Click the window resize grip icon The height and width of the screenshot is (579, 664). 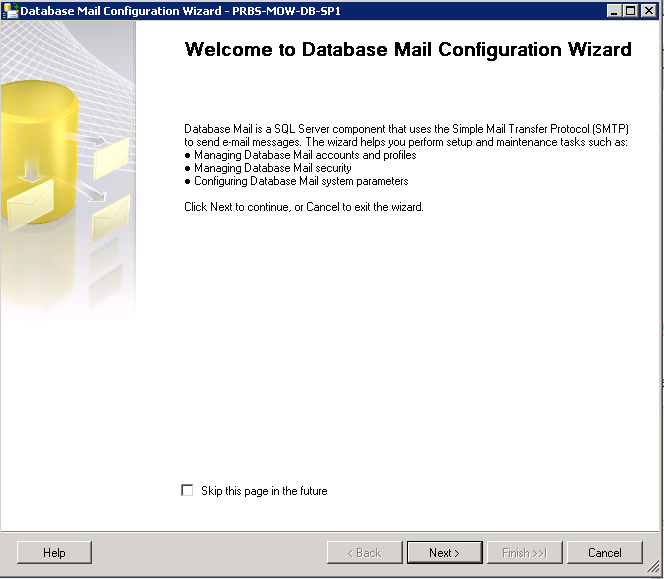click(x=653, y=567)
